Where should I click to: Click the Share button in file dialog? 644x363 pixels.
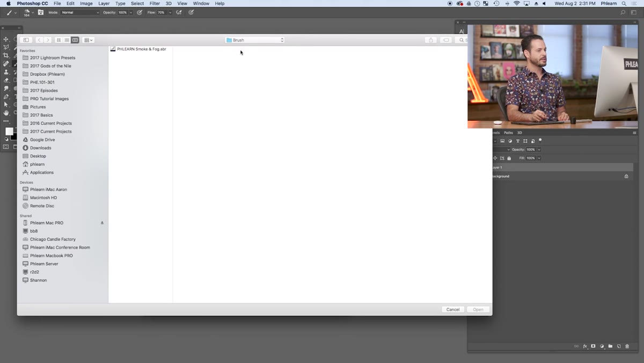point(431,40)
